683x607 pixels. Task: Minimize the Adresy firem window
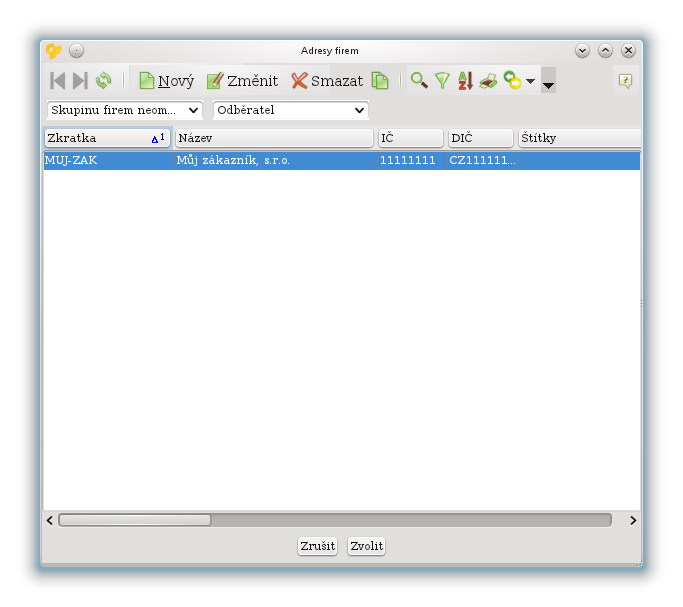pyautogui.click(x=582, y=51)
